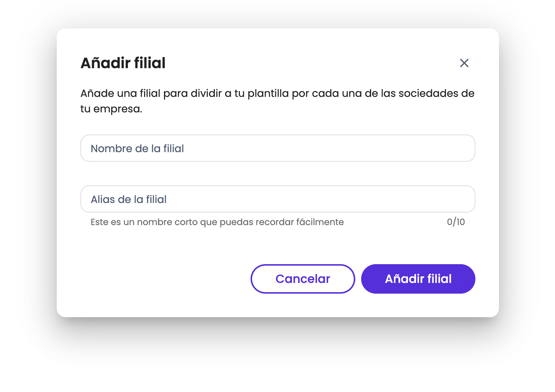Click the "Alias de la filial" placeholder text
555x392 pixels.
tap(129, 199)
